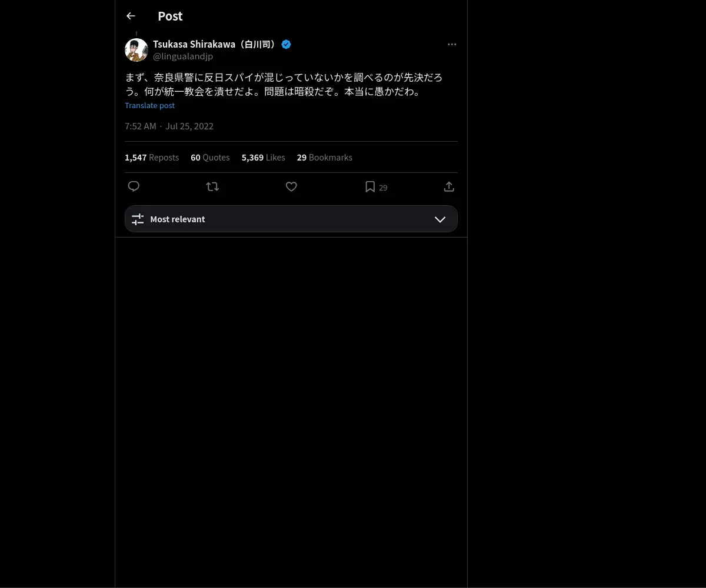
Task: Open the three-dot more options menu
Action: 452,44
